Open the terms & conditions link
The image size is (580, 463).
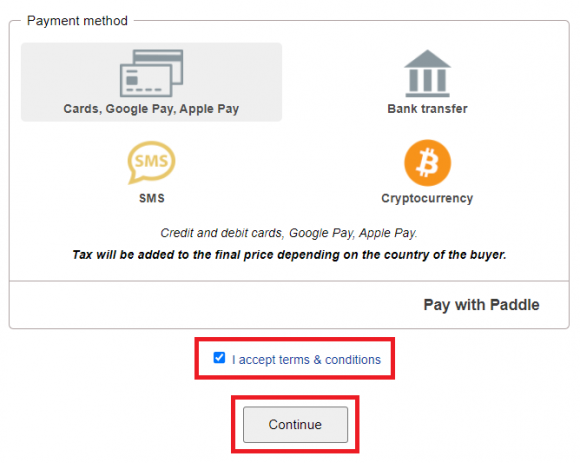pos(330,359)
